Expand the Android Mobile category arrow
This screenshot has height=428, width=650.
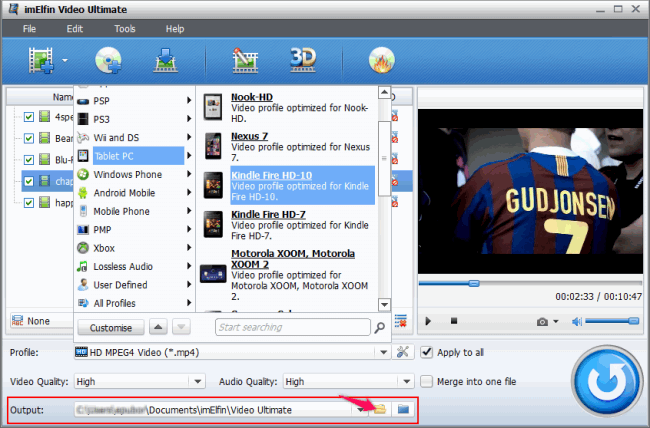[x=189, y=192]
